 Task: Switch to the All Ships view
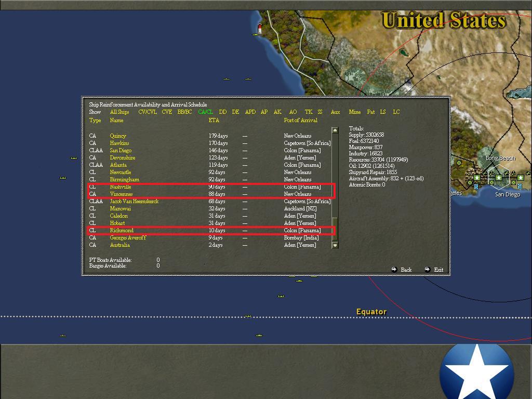[119, 112]
